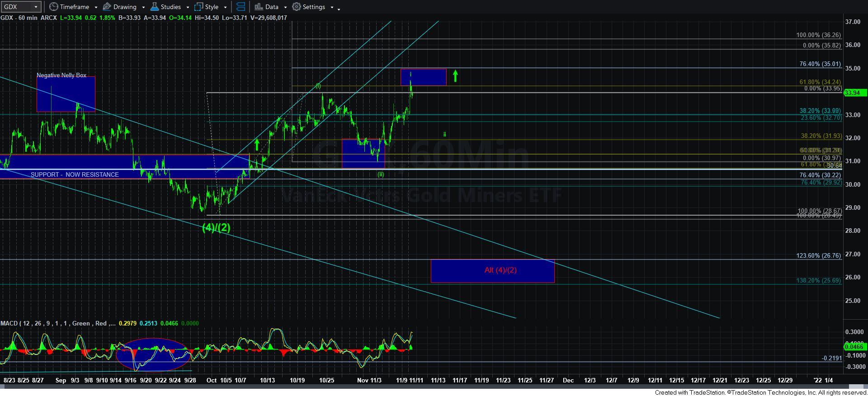This screenshot has width=868, height=396.
Task: Expand the Style dropdown arrow
Action: click(225, 7)
